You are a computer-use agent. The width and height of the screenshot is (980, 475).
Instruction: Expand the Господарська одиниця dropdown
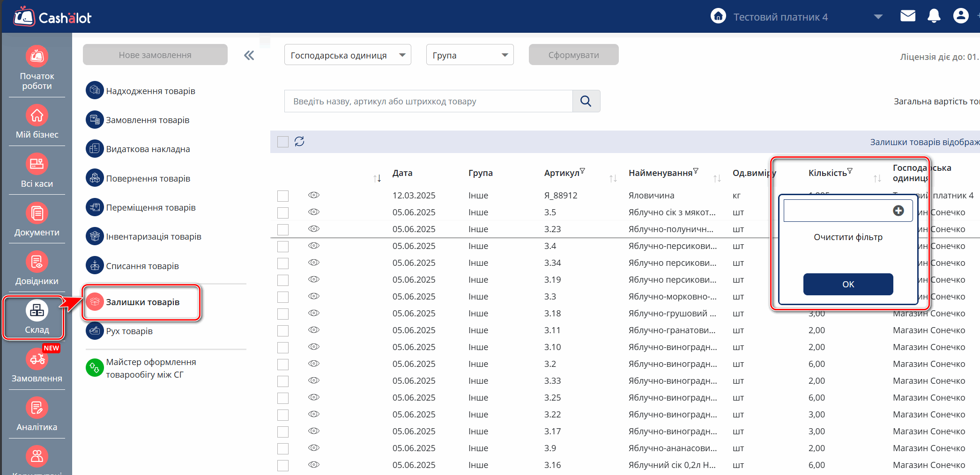click(x=347, y=55)
